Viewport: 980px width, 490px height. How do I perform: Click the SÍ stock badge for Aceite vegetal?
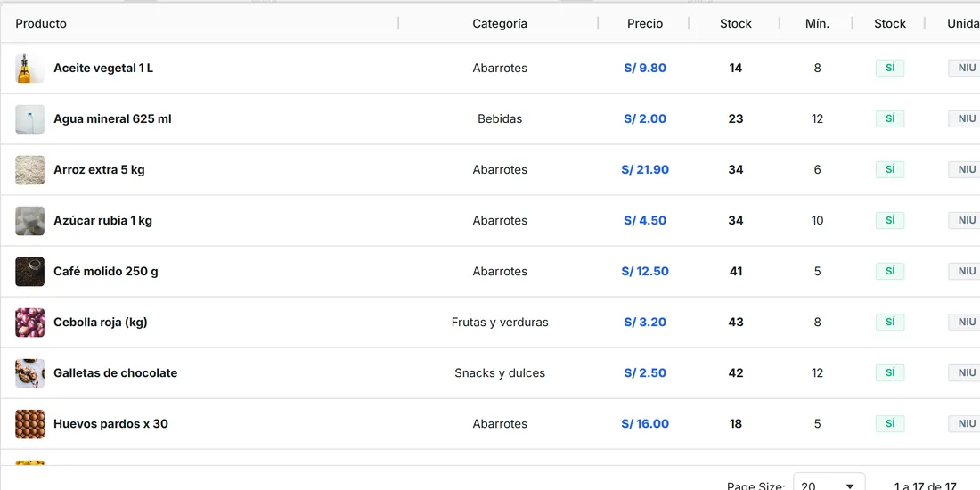point(890,68)
